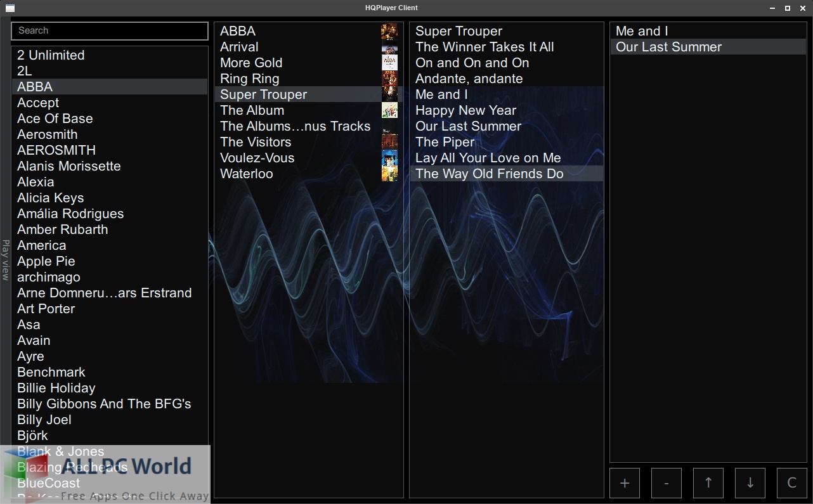Select artist Apple Pie
Screen dimensions: 813x504
(110, 261)
